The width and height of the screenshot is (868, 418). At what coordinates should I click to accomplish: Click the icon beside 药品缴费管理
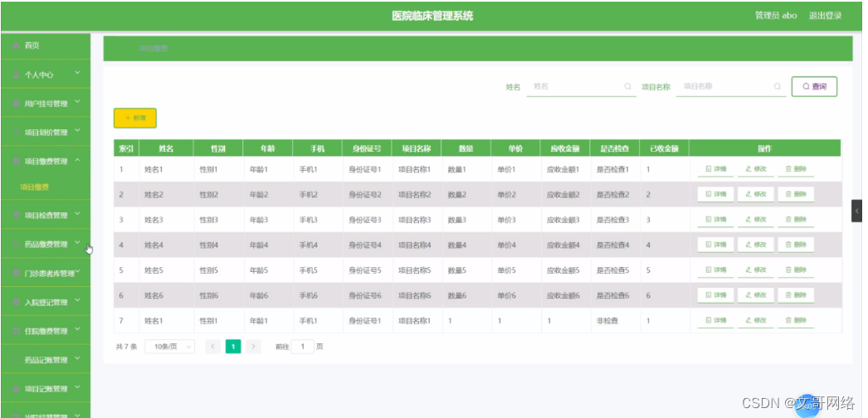17,245
